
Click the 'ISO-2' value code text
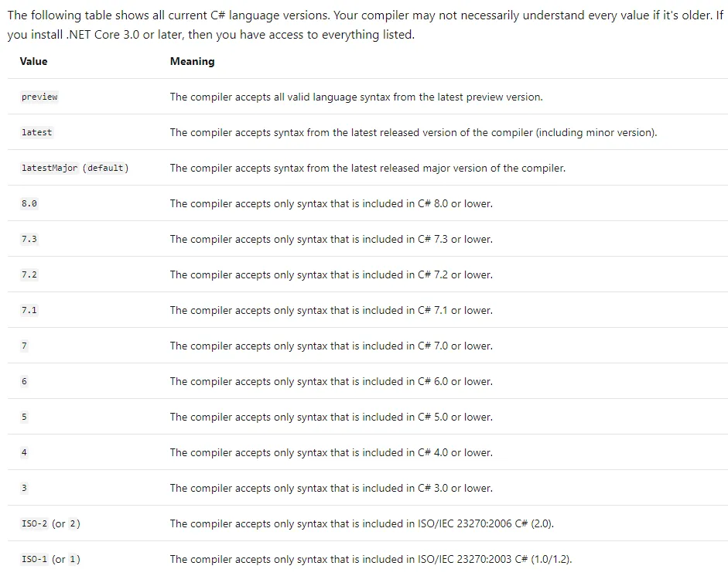[x=34, y=523]
